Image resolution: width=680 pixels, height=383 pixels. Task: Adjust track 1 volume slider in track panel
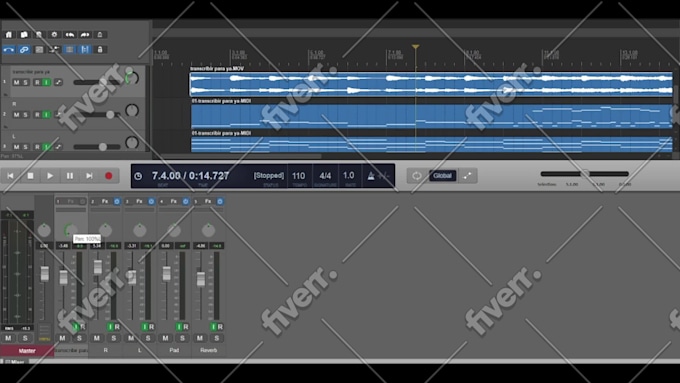point(97,82)
